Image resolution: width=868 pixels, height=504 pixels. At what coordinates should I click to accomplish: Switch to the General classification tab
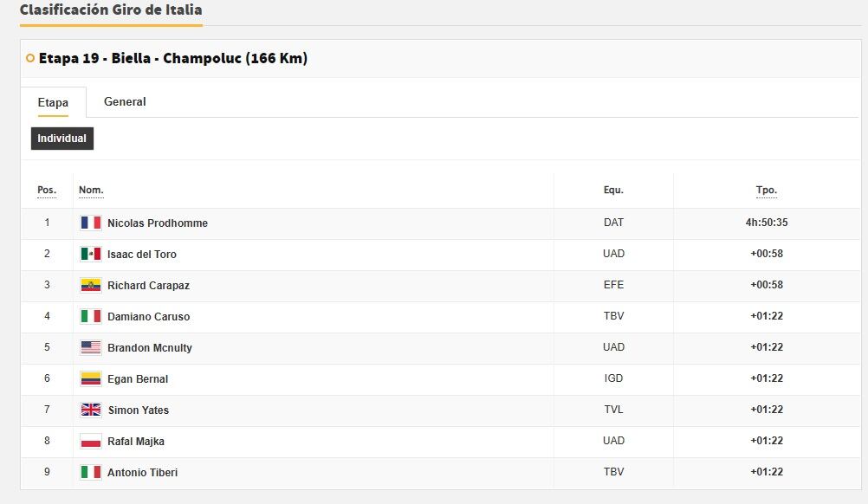click(x=125, y=101)
